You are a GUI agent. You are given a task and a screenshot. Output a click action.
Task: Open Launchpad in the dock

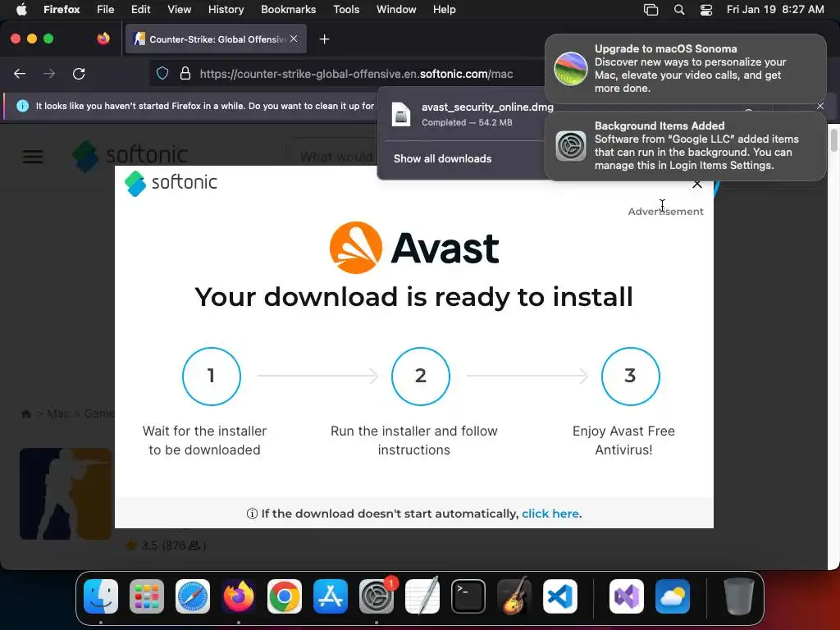[x=147, y=596]
